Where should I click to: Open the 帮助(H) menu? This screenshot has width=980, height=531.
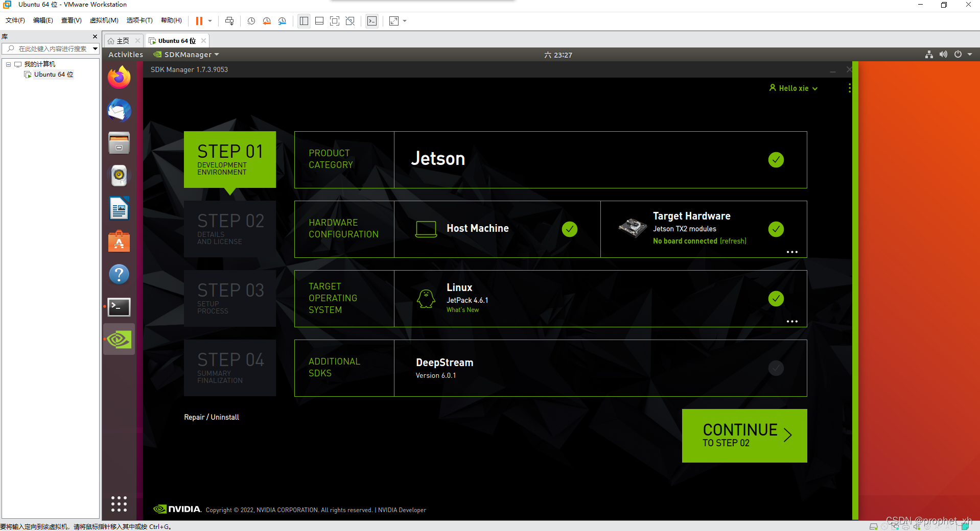coord(171,20)
